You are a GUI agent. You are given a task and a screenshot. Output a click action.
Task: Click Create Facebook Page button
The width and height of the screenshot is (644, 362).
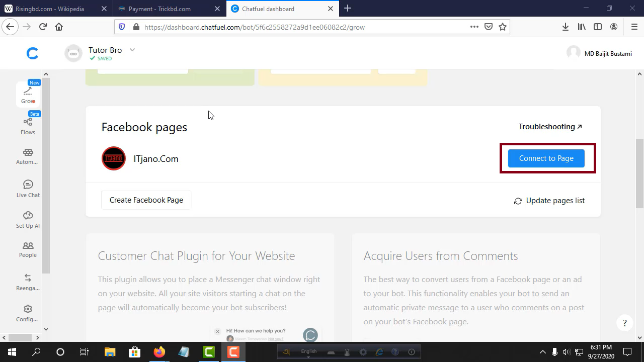click(146, 200)
